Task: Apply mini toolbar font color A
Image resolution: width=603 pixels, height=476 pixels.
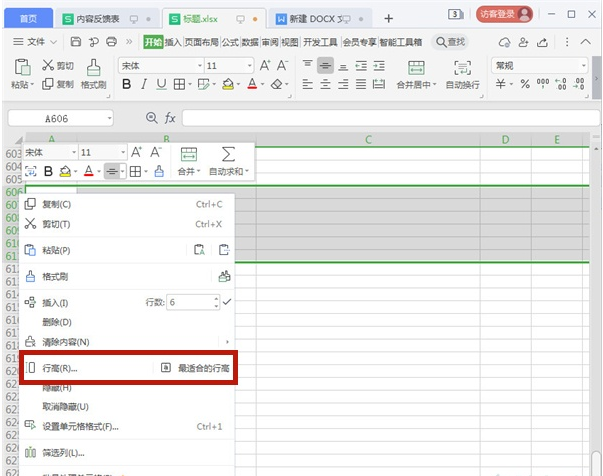Action: (x=88, y=171)
